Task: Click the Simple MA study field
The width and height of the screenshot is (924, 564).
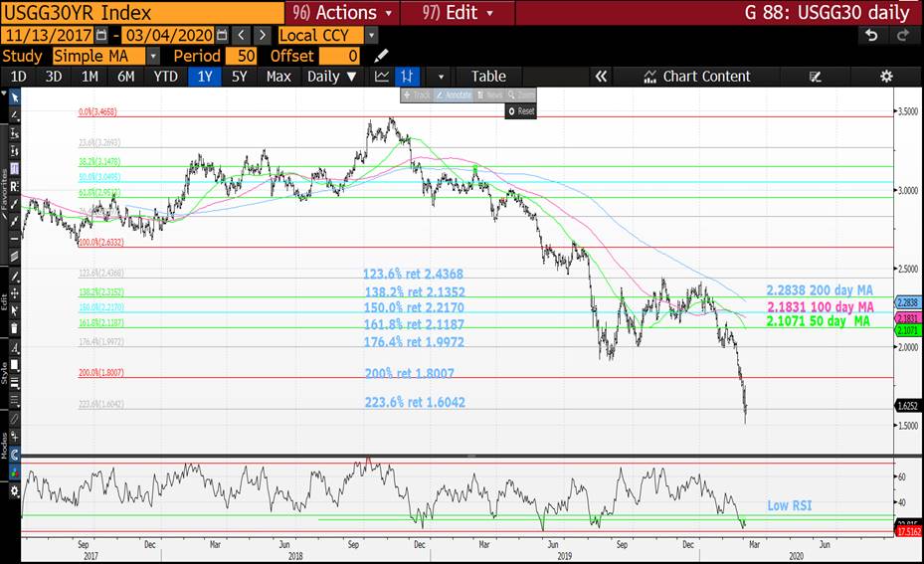Action: [x=98, y=56]
